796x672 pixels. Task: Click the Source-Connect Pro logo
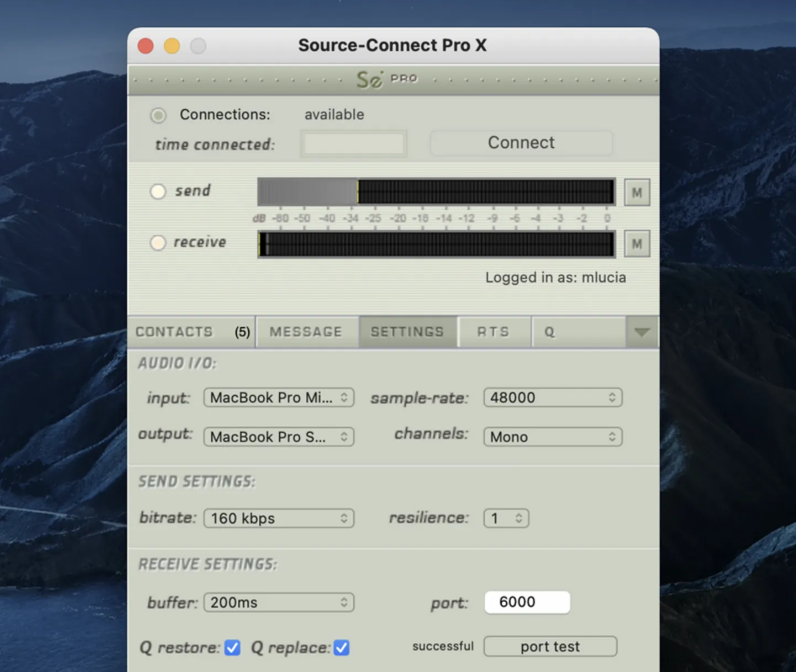pos(387,79)
